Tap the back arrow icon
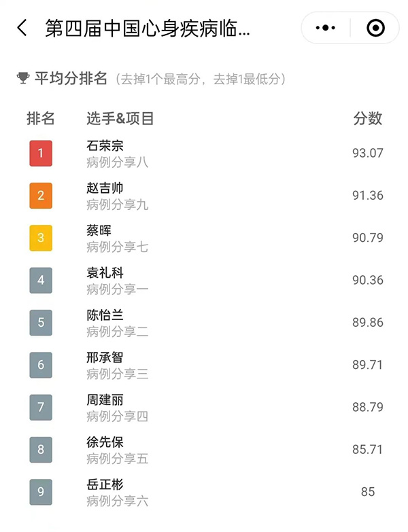The height and width of the screenshot is (532, 408). [22, 28]
